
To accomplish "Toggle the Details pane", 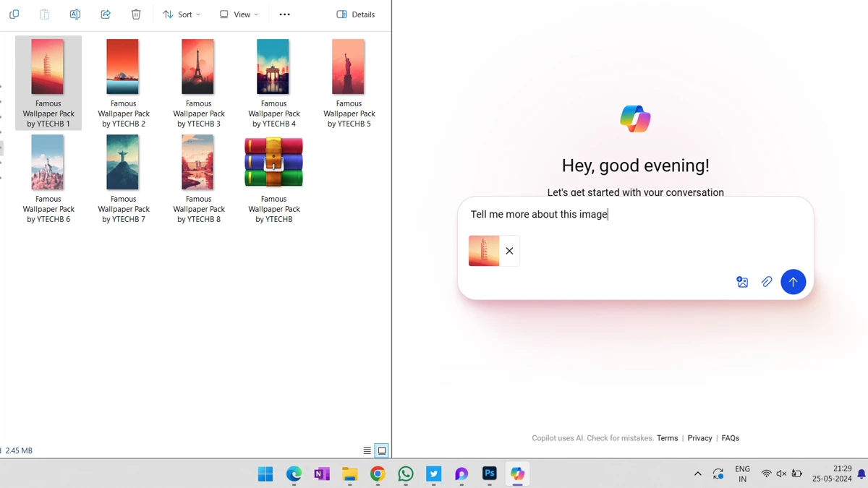I will [355, 14].
